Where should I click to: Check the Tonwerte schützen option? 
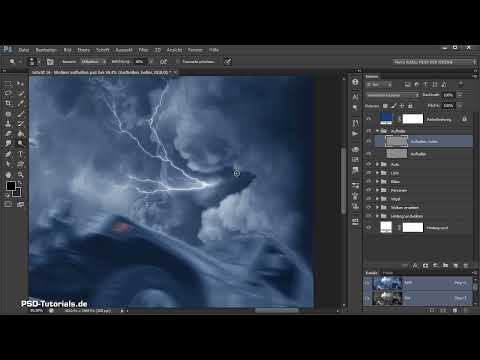[x=178, y=62]
